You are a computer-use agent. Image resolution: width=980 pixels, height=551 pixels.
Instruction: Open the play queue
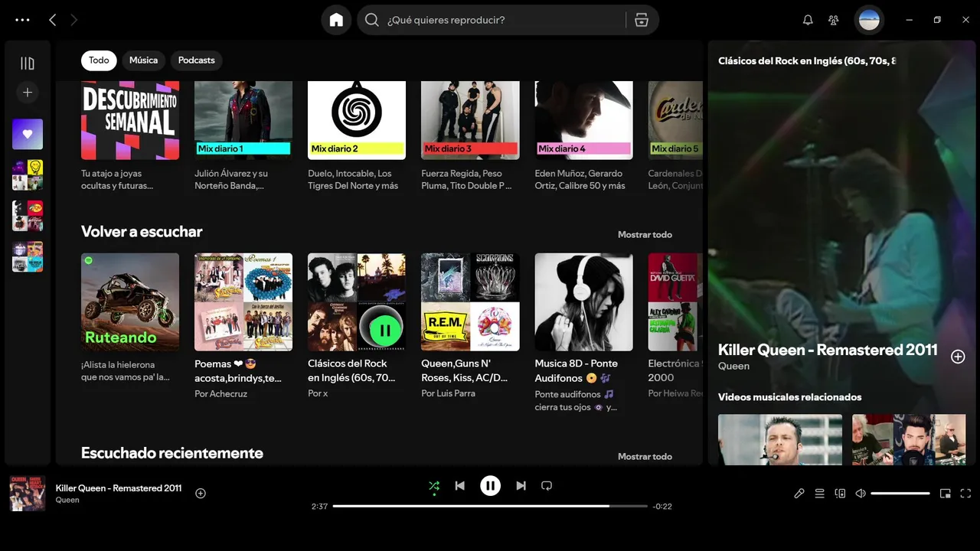click(819, 494)
